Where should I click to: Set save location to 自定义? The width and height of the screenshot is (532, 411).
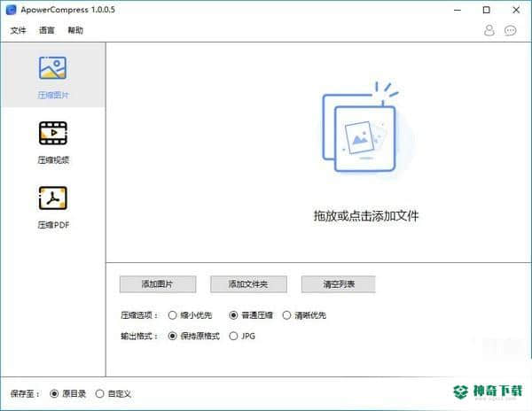pyautogui.click(x=113, y=393)
